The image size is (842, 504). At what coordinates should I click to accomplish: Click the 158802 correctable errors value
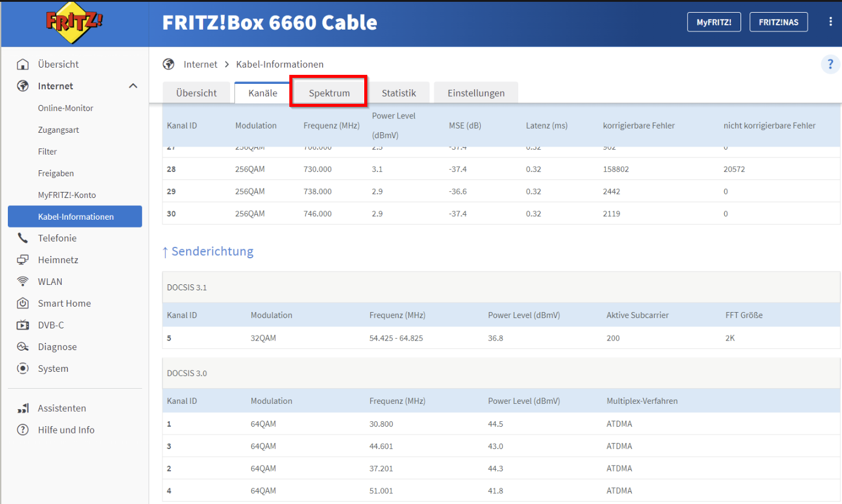pyautogui.click(x=615, y=169)
